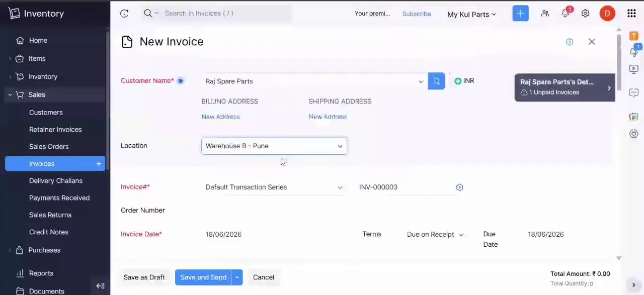Expand the Items section in sidebar
Image resolution: width=644 pixels, height=295 pixels.
[10, 59]
